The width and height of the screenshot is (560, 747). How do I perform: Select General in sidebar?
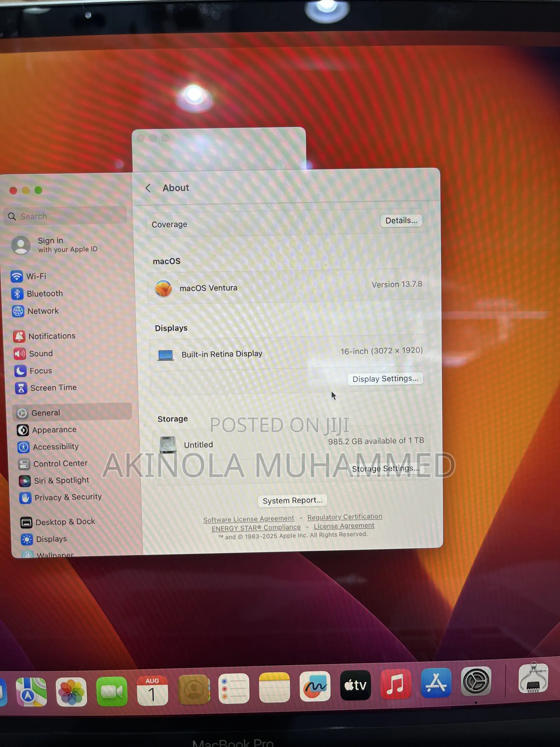[72, 413]
